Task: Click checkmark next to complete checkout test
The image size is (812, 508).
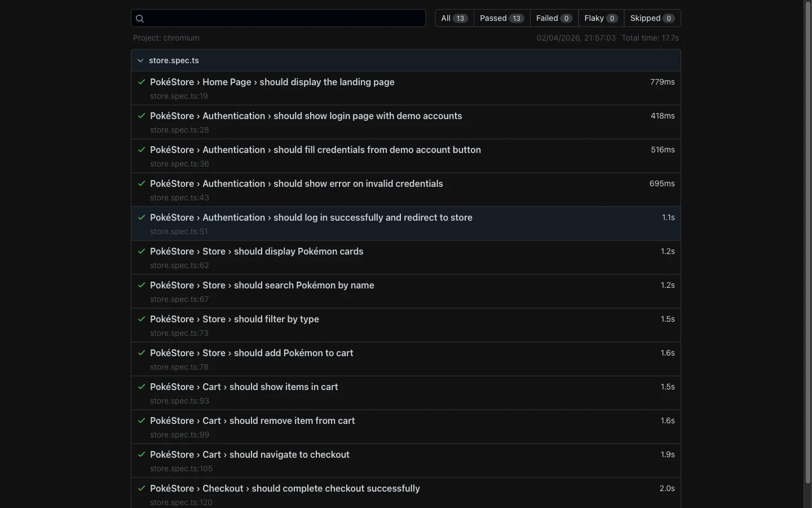Action: coord(142,488)
